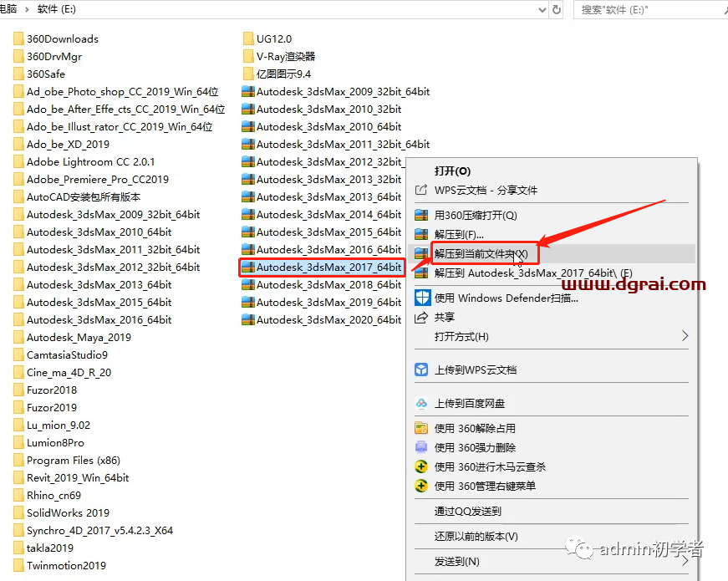Click the Lu_mion_9.02 folder name
Image resolution: width=728 pixels, height=581 pixels.
pos(59,426)
